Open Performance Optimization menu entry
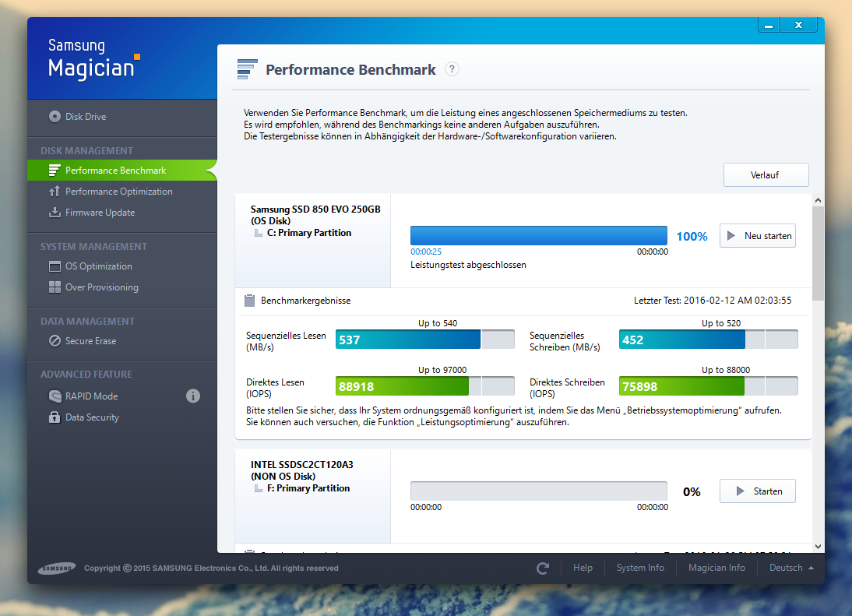The image size is (852, 616). pyautogui.click(x=119, y=192)
